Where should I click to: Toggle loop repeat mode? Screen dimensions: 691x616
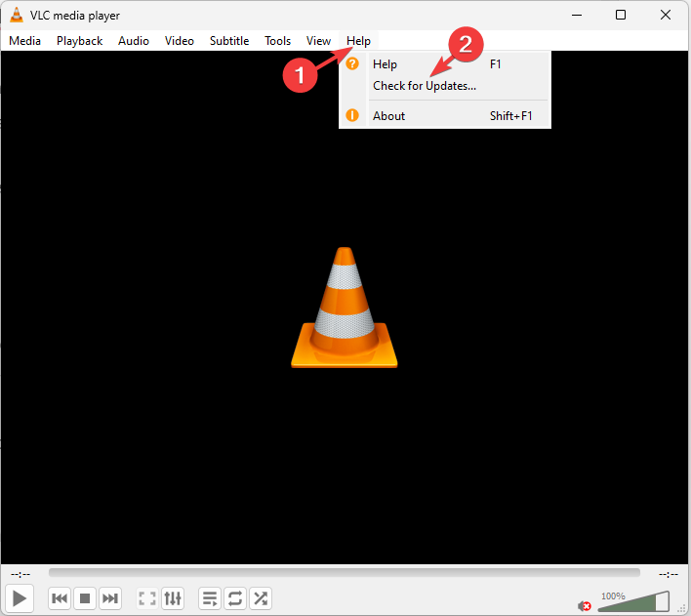tap(235, 597)
